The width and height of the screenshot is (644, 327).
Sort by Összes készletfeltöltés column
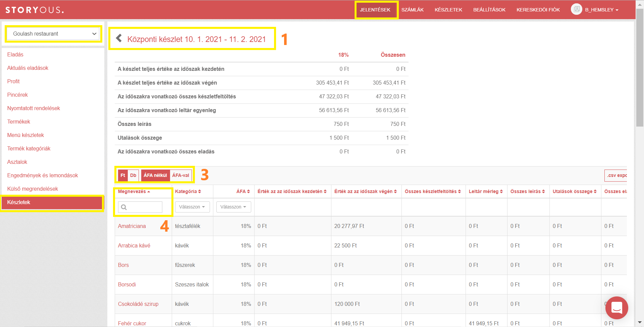coord(433,191)
